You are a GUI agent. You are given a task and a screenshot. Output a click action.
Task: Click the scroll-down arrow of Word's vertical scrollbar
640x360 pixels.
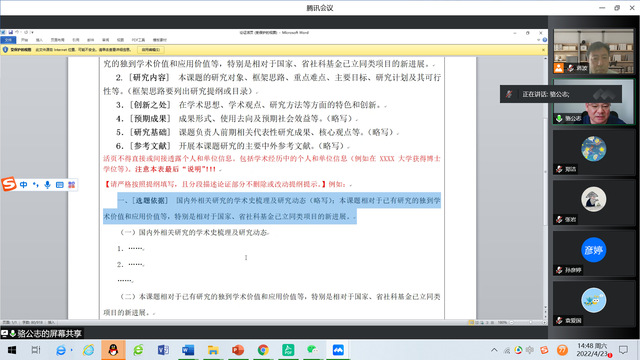click(x=545, y=307)
